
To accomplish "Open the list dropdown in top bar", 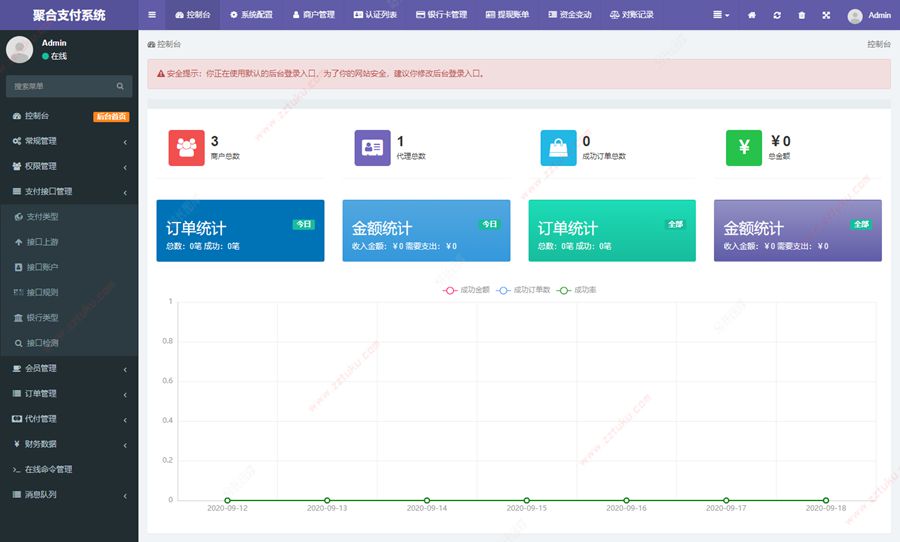I will coord(720,15).
